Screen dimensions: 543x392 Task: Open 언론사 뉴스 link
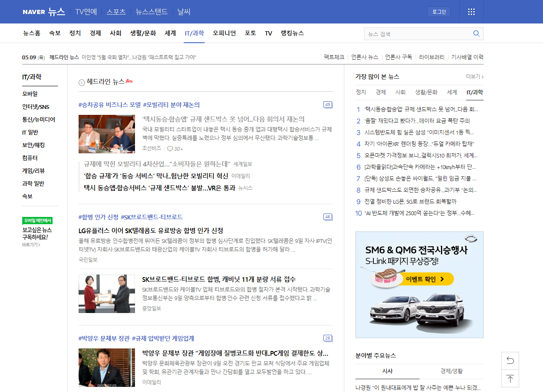(364, 57)
